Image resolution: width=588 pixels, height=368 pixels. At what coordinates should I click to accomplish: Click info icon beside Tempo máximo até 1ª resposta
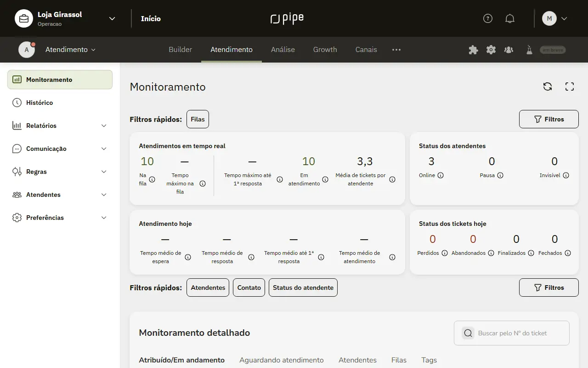pos(280,179)
